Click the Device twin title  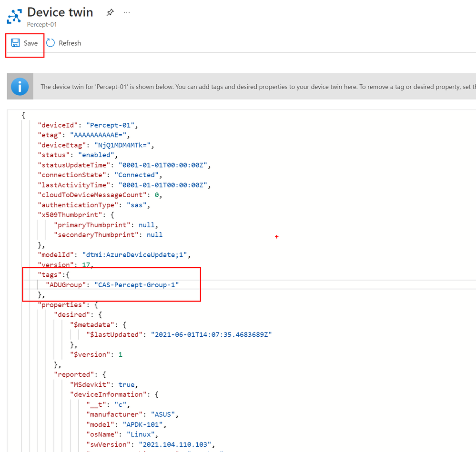click(60, 12)
